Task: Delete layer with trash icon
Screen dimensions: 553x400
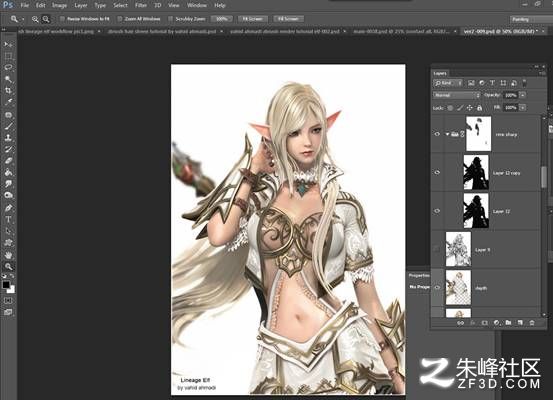Action: click(532, 323)
